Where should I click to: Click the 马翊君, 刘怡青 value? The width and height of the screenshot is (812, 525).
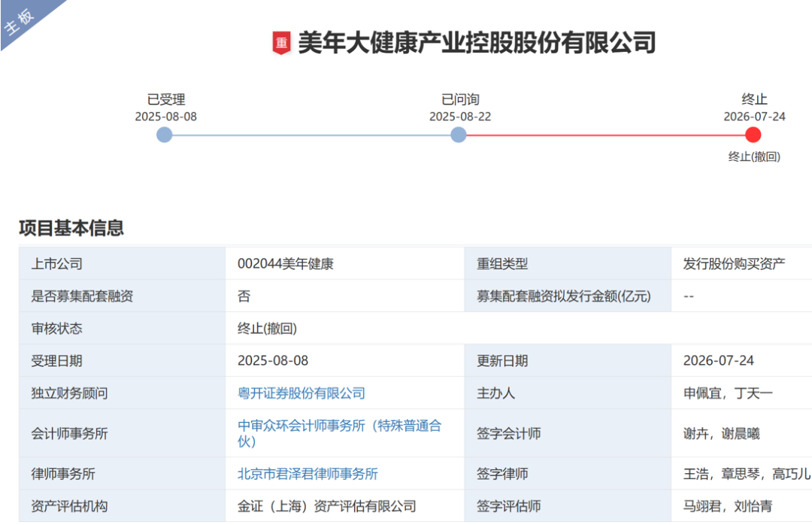728,506
